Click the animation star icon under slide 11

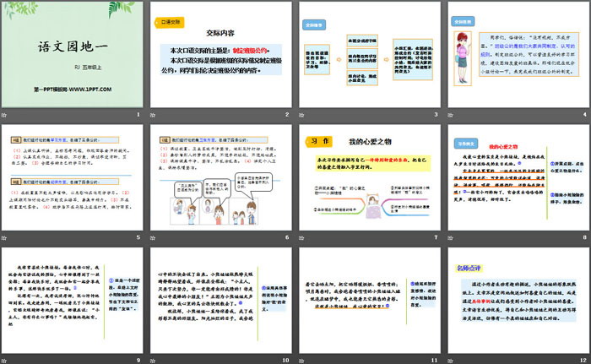301,361
